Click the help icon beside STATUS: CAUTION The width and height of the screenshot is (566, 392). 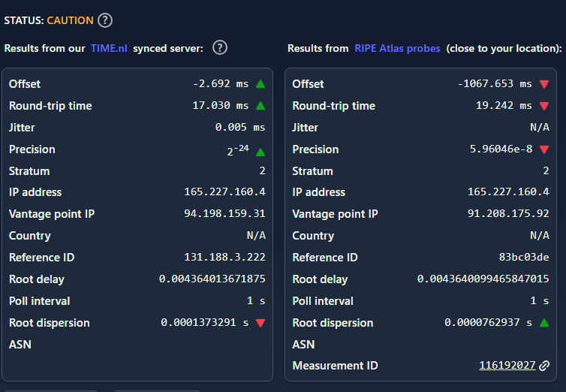pos(105,20)
